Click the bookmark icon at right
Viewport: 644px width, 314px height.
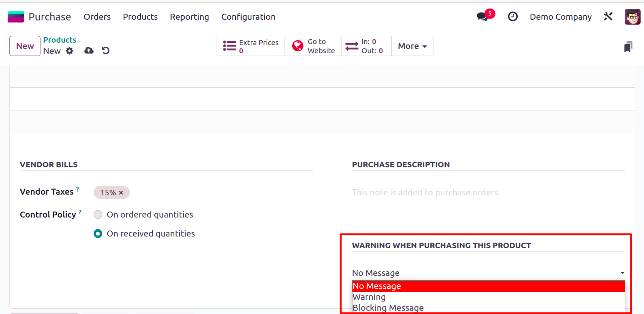628,46
